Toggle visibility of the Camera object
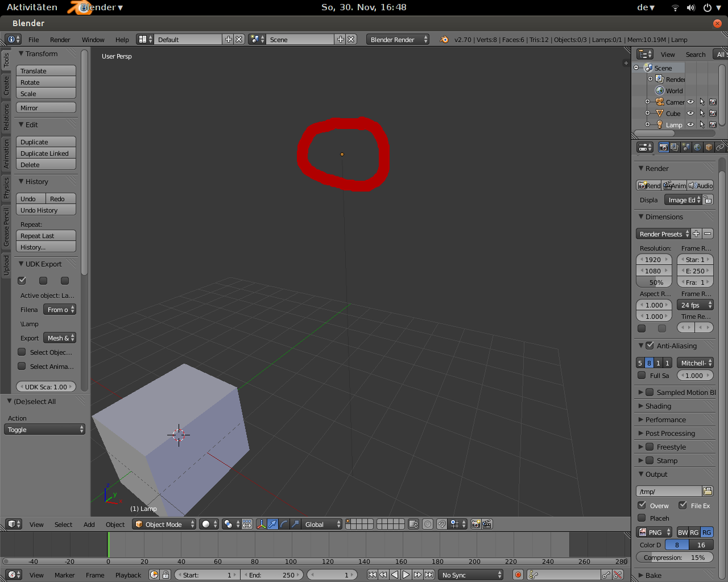This screenshot has height=582, width=728. 690,102
